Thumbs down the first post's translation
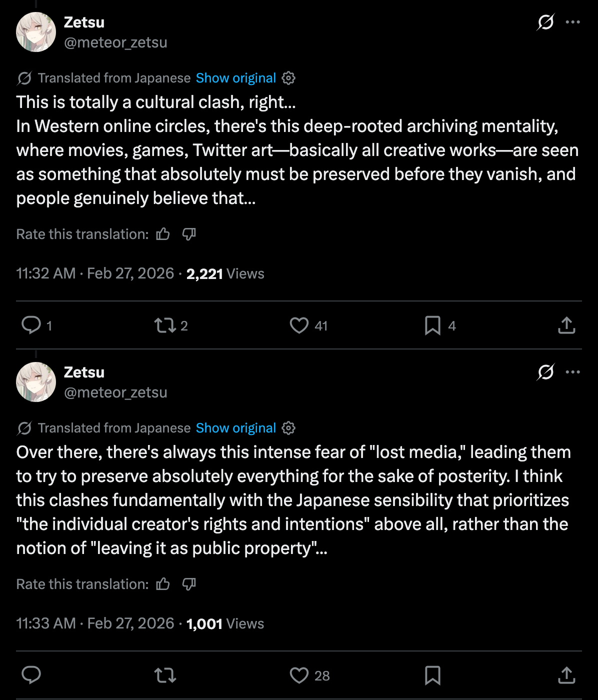Viewport: 598px width, 700px height. coord(189,234)
